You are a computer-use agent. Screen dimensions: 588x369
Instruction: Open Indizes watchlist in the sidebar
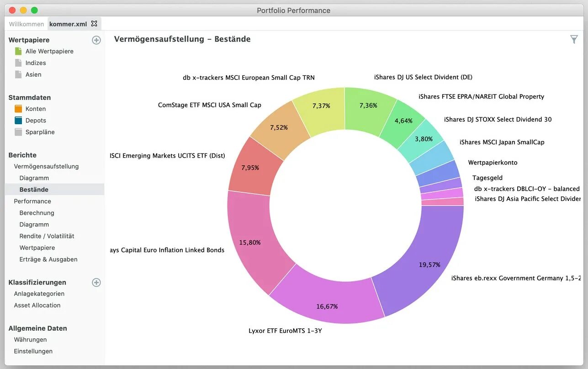coord(36,63)
